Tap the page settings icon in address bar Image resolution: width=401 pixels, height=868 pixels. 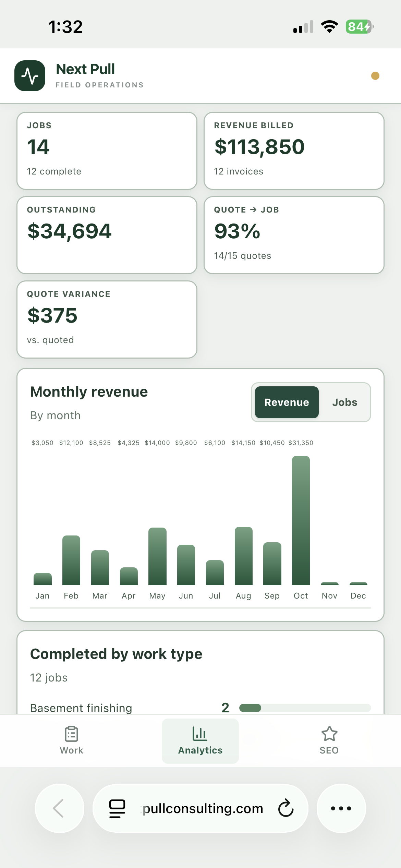coord(117,808)
